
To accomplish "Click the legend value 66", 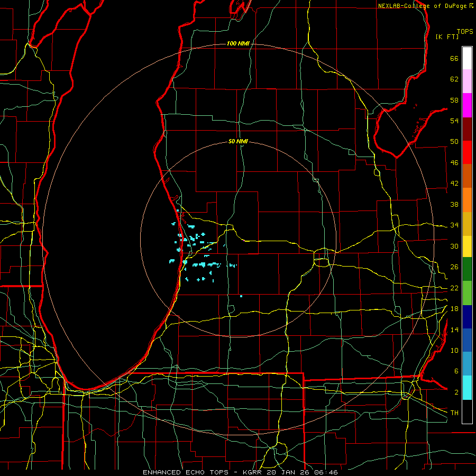I will 454,59.
